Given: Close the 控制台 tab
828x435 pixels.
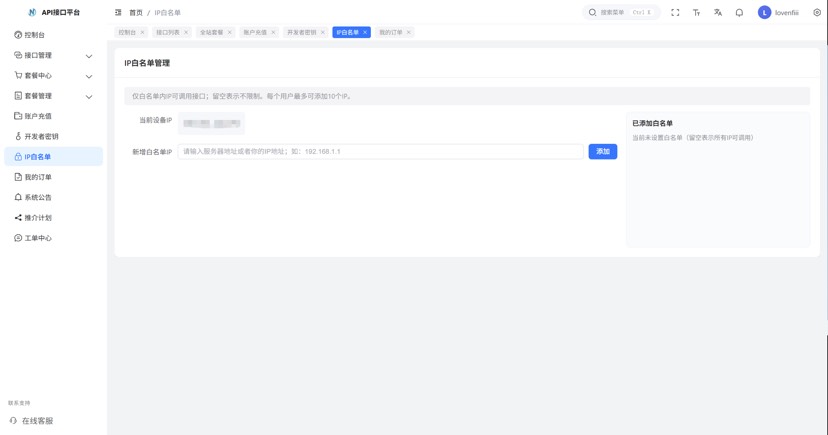Looking at the screenshot, I should [143, 32].
